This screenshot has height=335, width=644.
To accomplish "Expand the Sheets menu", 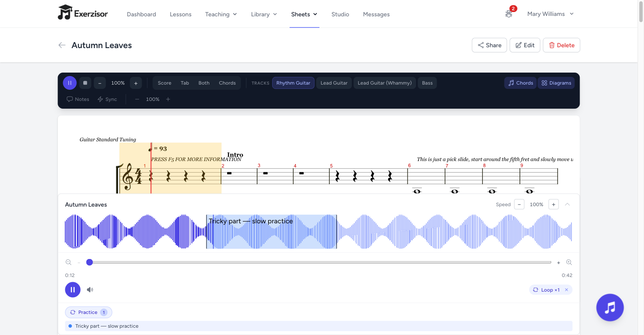I will pyautogui.click(x=304, y=14).
